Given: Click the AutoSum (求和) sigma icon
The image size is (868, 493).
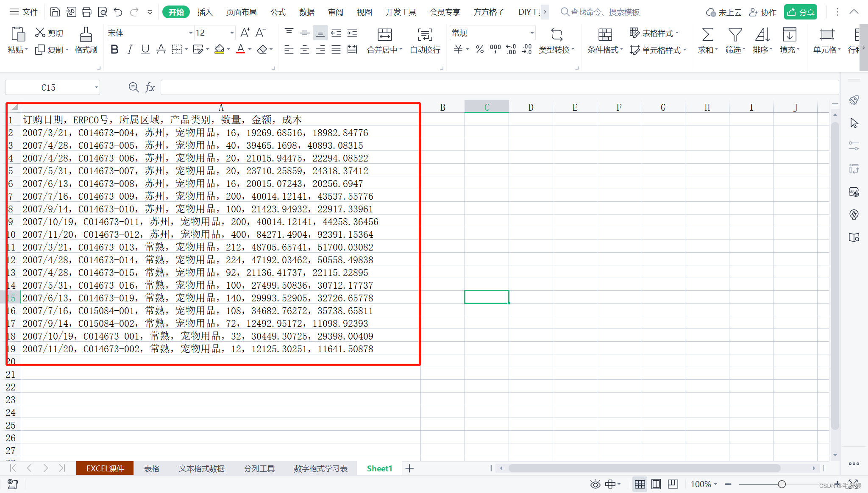Looking at the screenshot, I should click(707, 35).
